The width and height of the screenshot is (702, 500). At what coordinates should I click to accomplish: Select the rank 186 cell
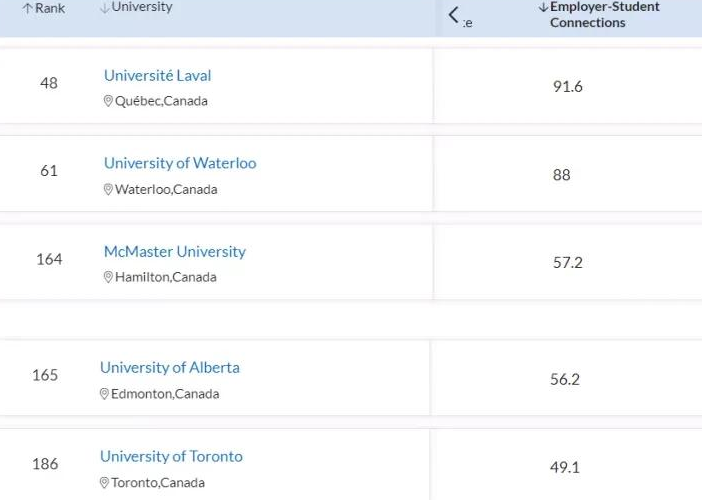pyautogui.click(x=45, y=464)
